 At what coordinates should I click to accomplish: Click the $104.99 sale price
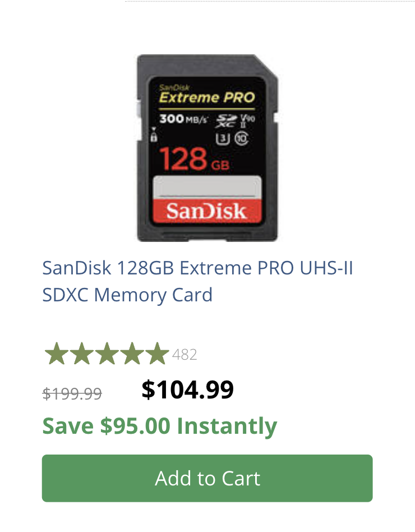point(187,389)
